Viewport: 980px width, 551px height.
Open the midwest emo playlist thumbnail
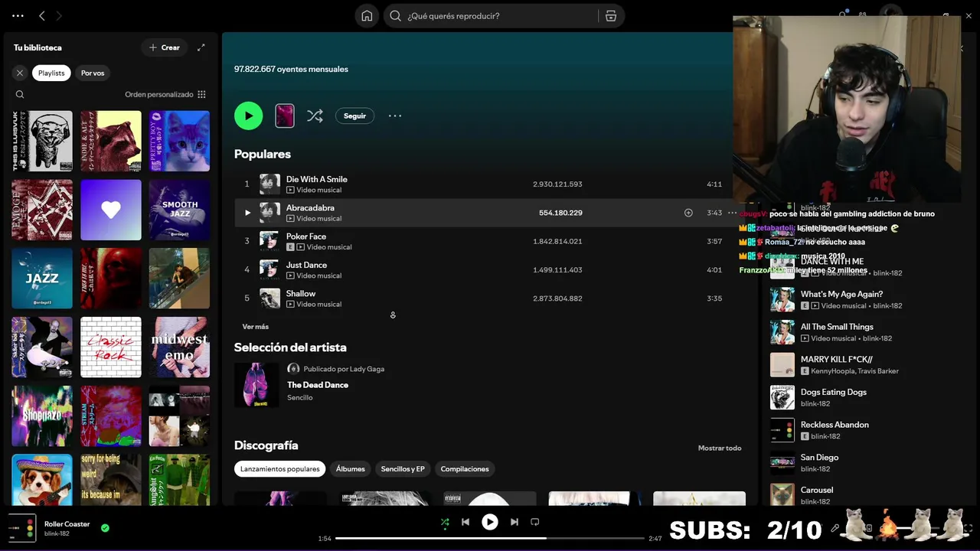pyautogui.click(x=179, y=347)
